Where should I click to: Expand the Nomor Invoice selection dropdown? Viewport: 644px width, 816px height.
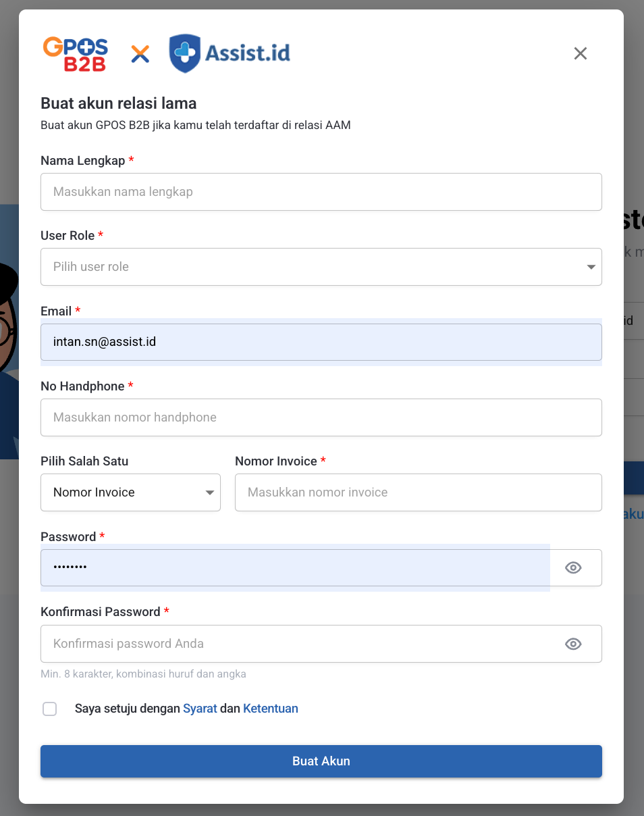[x=130, y=492]
